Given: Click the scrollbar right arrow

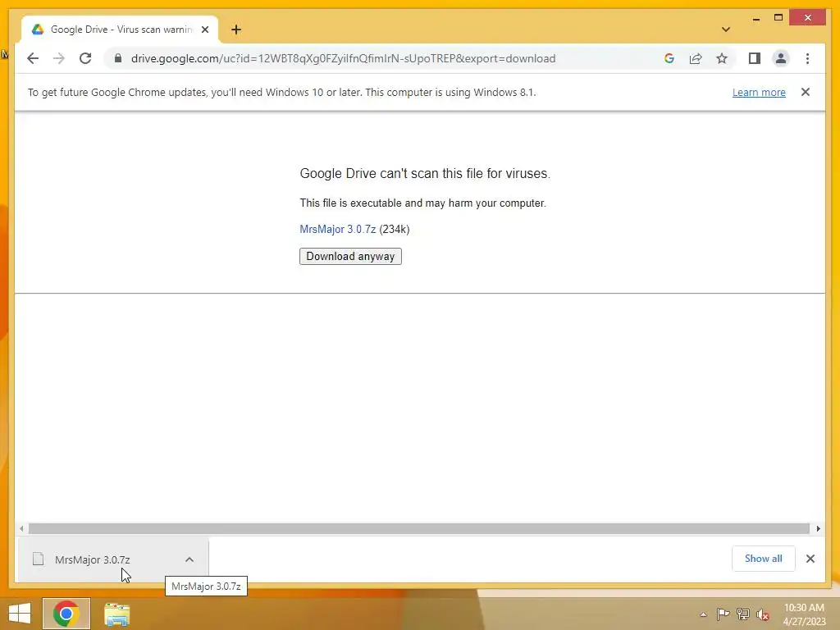Looking at the screenshot, I should (x=818, y=529).
